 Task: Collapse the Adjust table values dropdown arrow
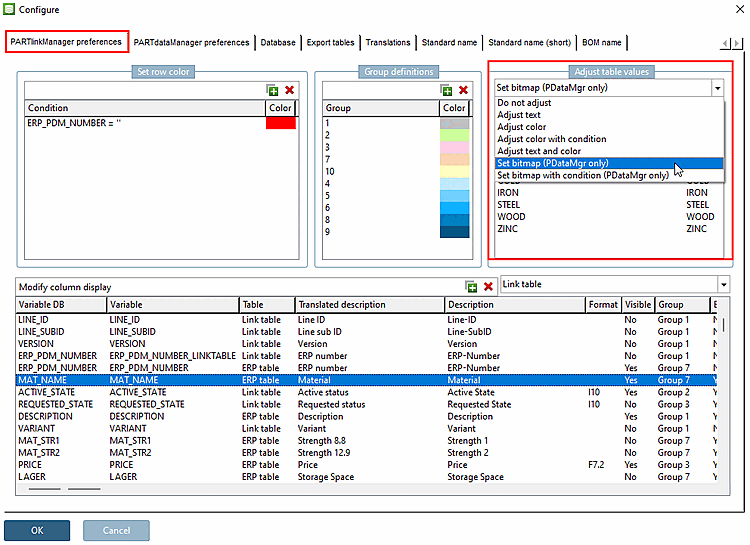click(x=717, y=88)
